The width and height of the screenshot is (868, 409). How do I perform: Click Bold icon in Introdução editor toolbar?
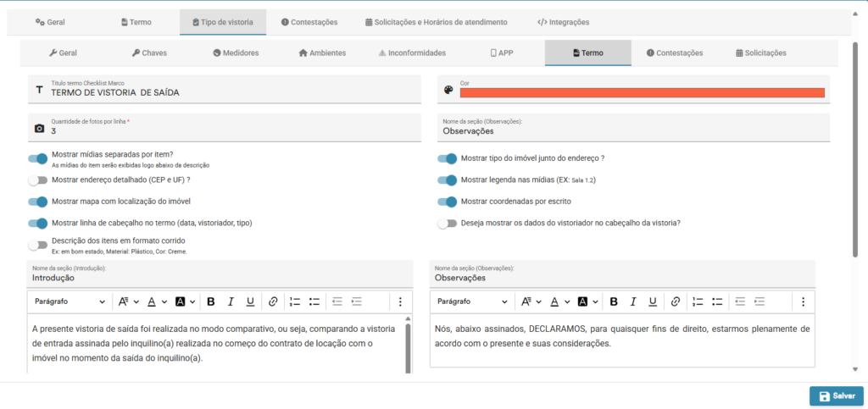(x=210, y=301)
